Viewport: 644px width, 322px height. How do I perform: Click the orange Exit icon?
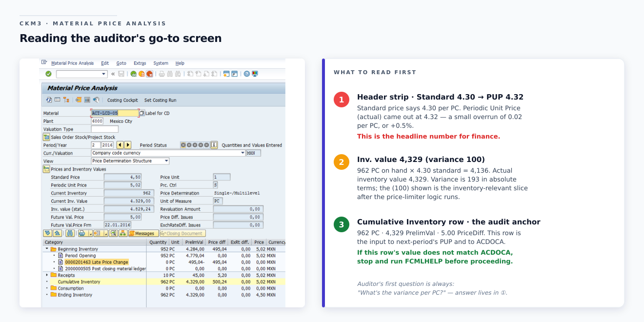click(x=141, y=74)
